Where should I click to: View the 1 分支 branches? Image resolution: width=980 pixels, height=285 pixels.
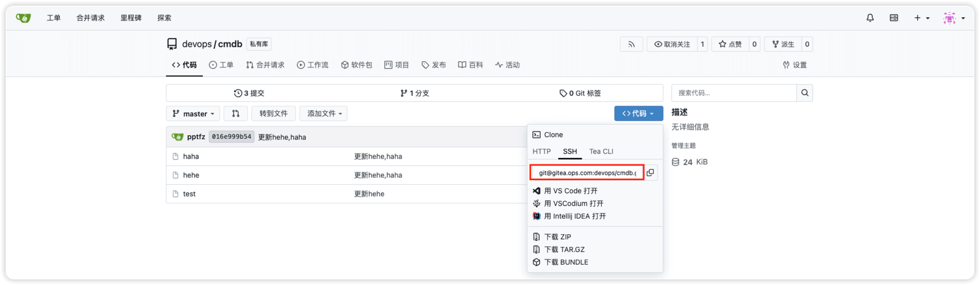415,93
